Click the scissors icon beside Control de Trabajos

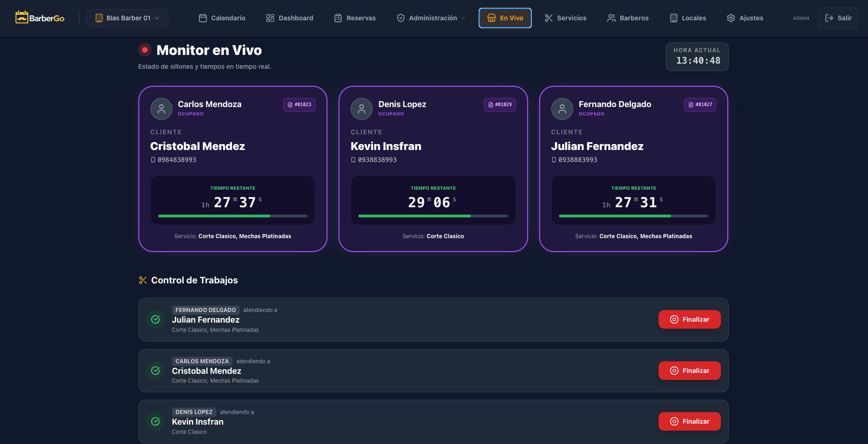click(143, 280)
